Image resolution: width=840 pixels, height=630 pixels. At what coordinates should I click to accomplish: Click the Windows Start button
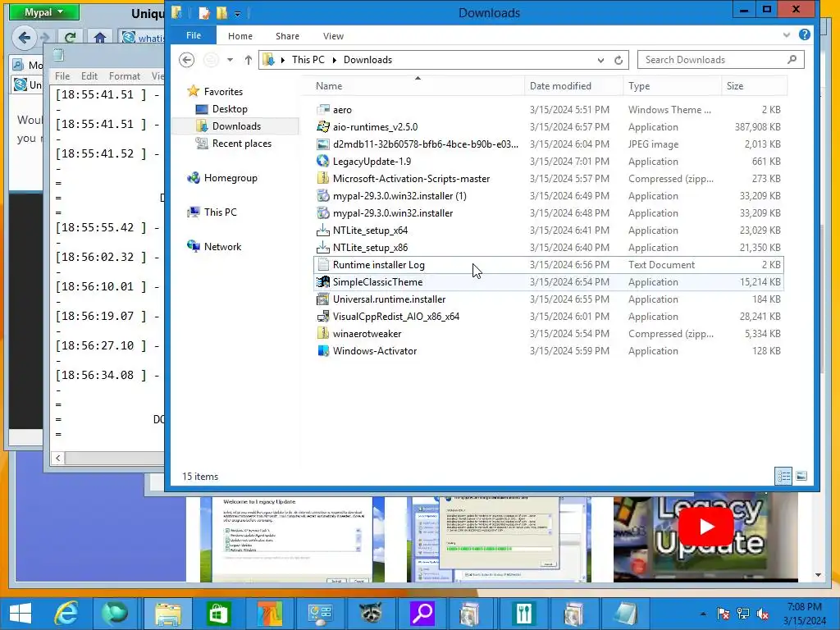(21, 614)
